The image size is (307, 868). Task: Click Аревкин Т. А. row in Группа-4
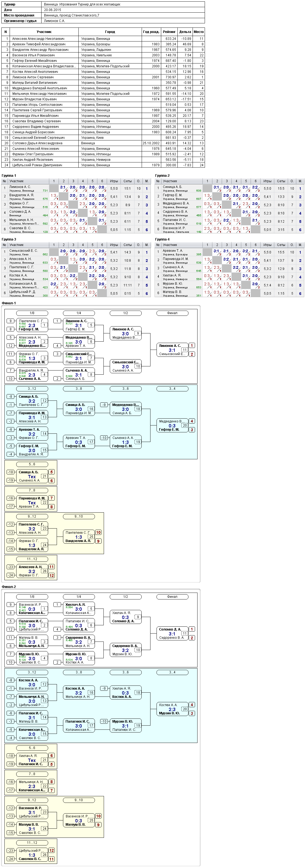(x=229, y=252)
